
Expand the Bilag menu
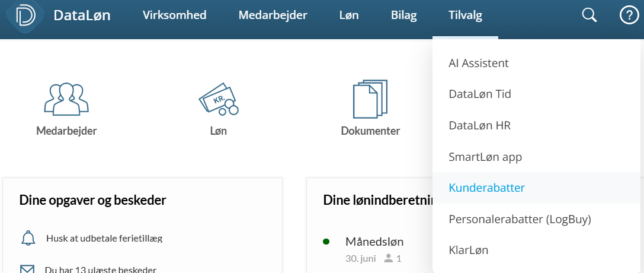point(403,15)
